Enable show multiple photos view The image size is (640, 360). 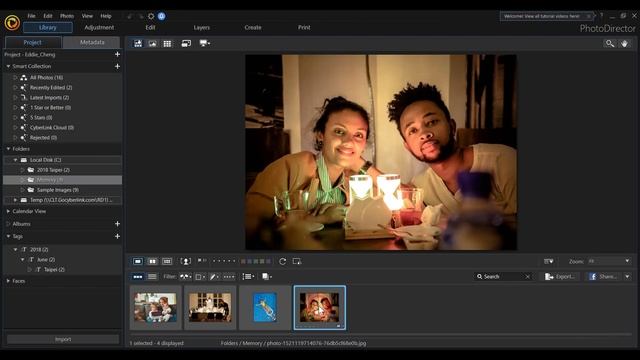[x=167, y=261]
